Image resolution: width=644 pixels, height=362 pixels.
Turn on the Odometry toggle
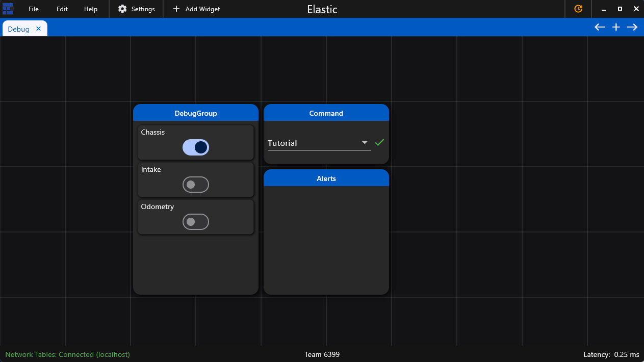click(196, 222)
